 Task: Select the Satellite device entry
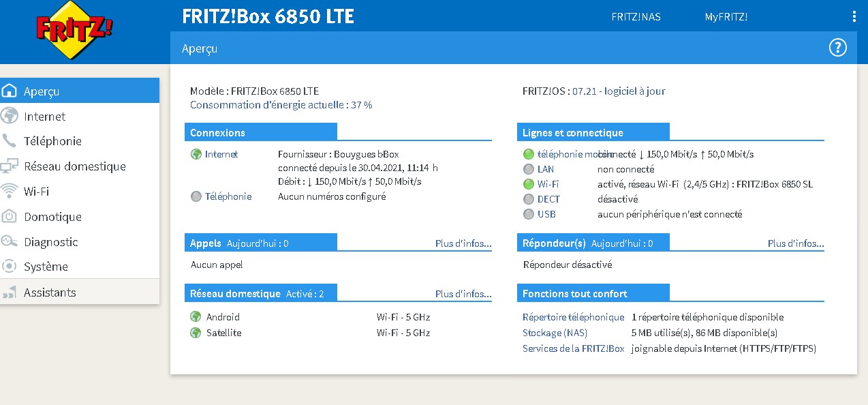click(224, 333)
